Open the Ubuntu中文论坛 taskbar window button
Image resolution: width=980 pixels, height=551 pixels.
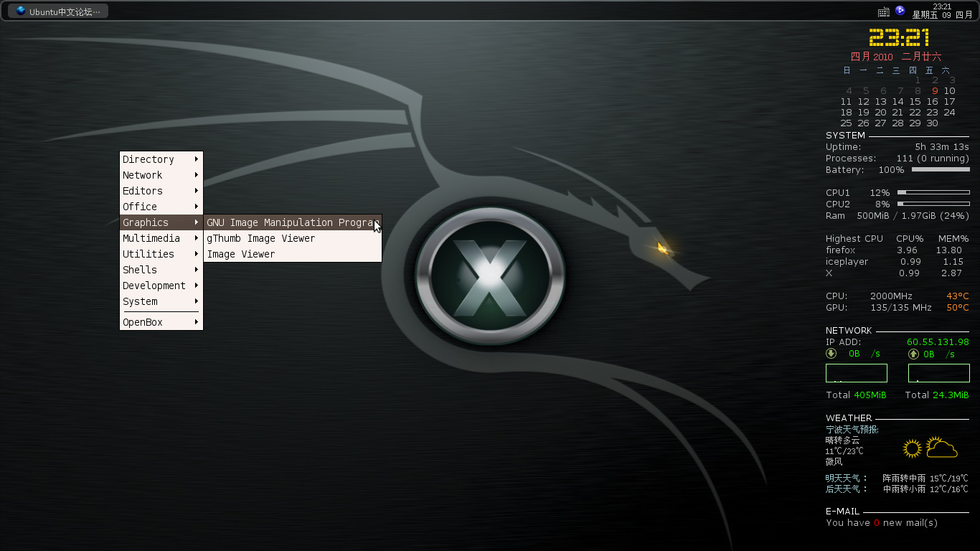coord(57,11)
